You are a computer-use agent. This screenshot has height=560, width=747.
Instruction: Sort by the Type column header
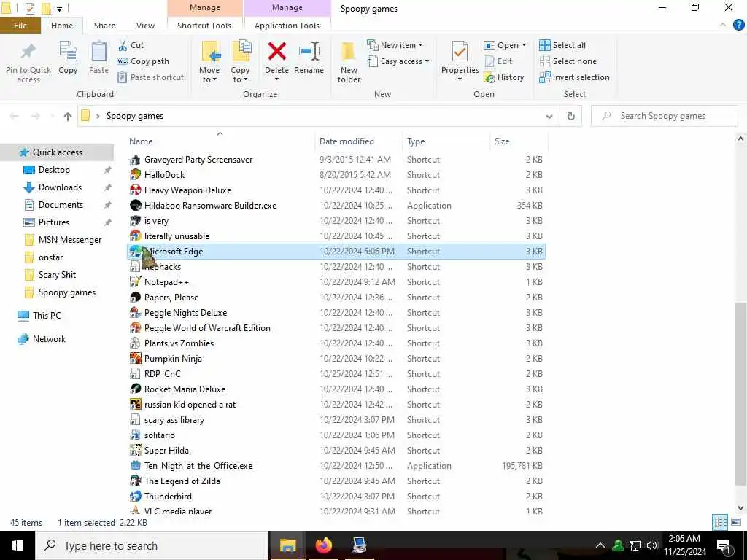point(416,141)
